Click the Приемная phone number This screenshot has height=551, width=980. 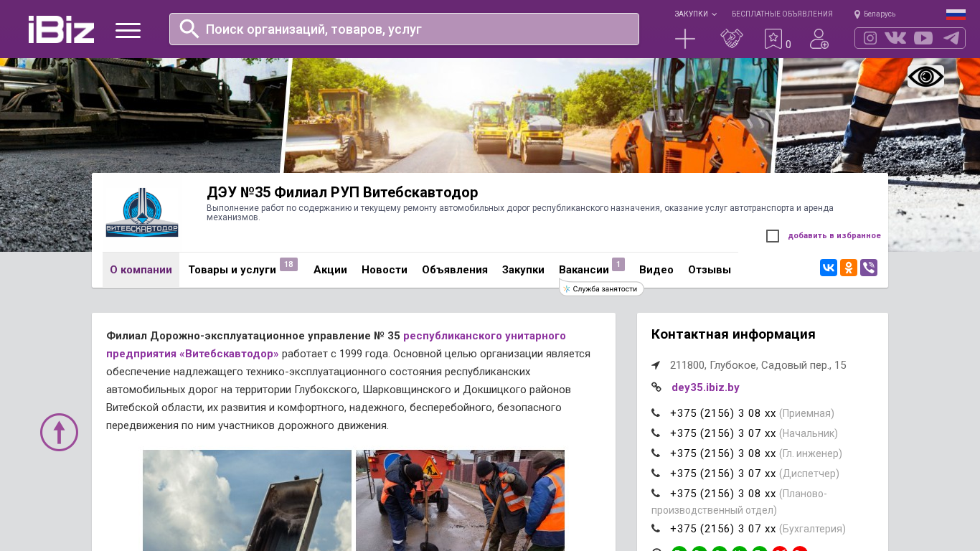722,413
